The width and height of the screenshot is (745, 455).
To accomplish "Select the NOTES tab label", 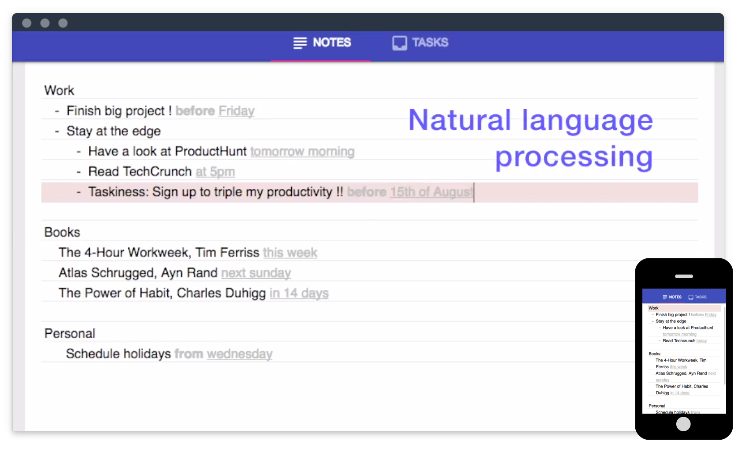I will click(x=332, y=43).
